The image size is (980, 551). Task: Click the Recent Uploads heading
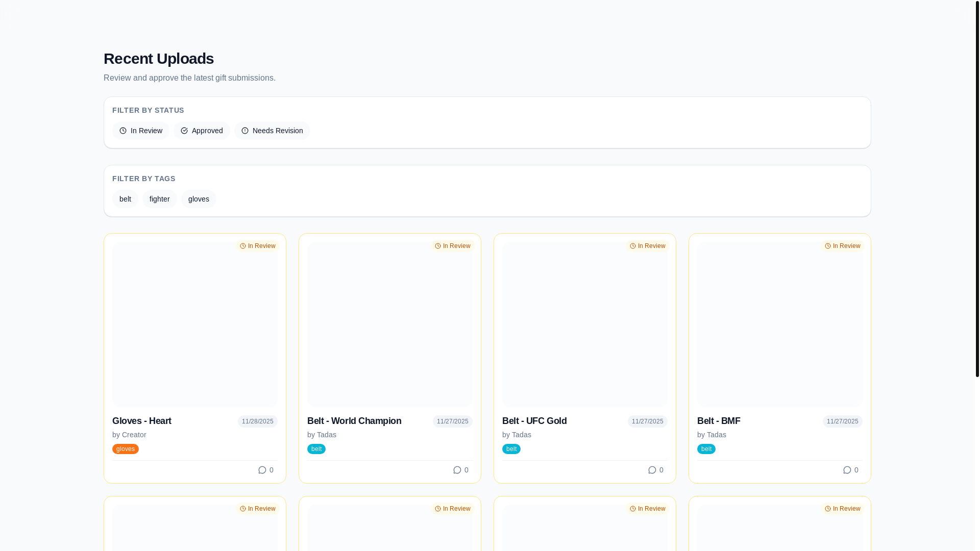[x=159, y=59]
